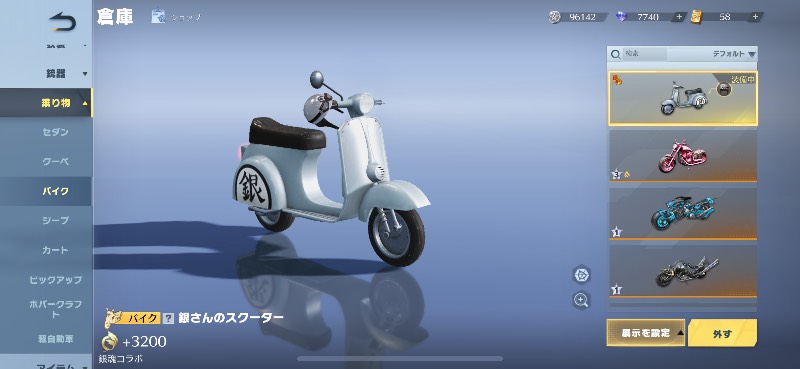Click the search input field

pyautogui.click(x=645, y=54)
